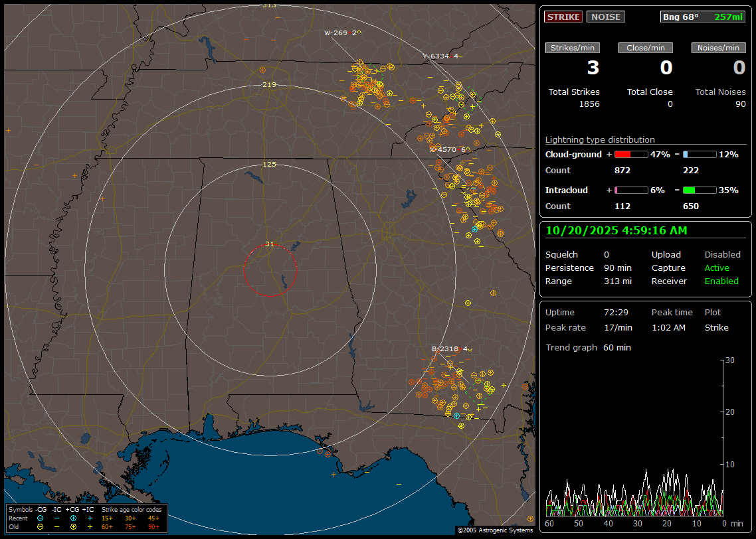Select storm cell label Y-6334
This screenshot has width=756, height=539.
click(436, 56)
